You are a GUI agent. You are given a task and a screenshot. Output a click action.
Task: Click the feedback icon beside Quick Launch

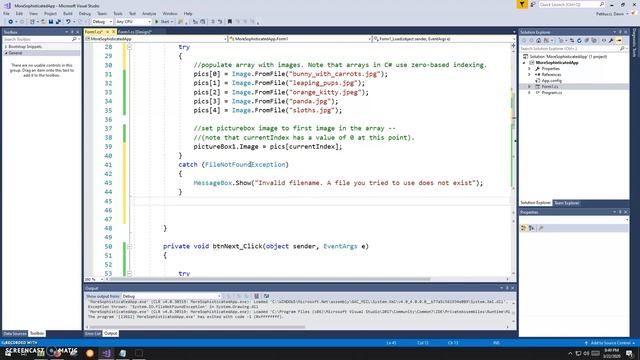[x=533, y=4]
